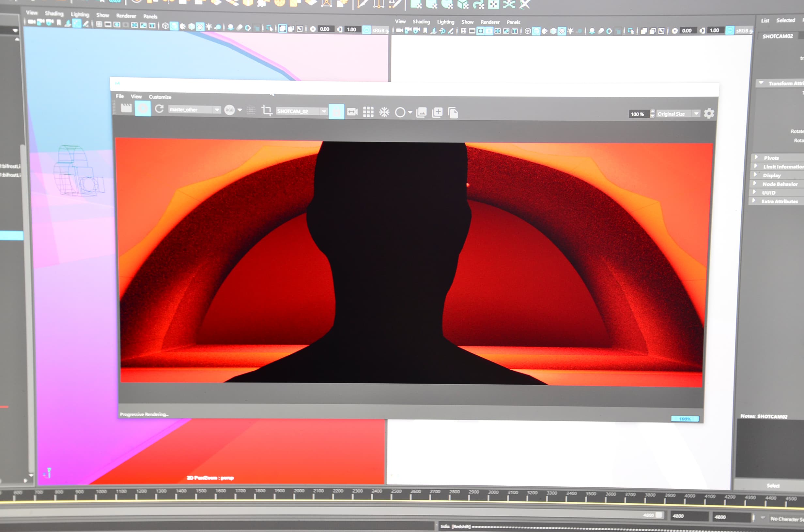Click the add snapshot plus icon
Viewport: 804px width, 532px height.
click(x=437, y=112)
